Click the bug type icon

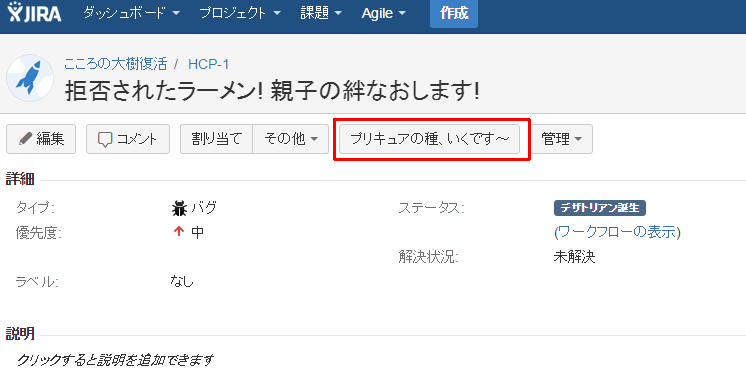pyautogui.click(x=179, y=208)
